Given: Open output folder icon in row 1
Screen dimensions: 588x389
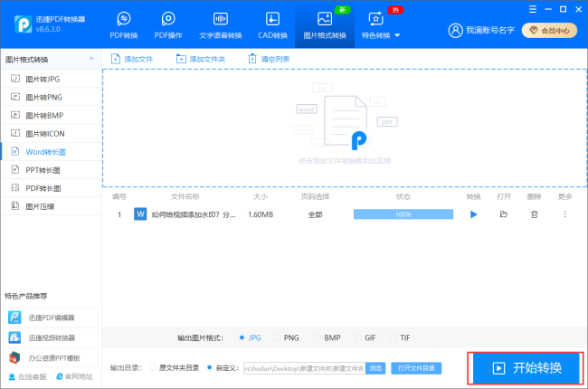Looking at the screenshot, I should coord(504,214).
